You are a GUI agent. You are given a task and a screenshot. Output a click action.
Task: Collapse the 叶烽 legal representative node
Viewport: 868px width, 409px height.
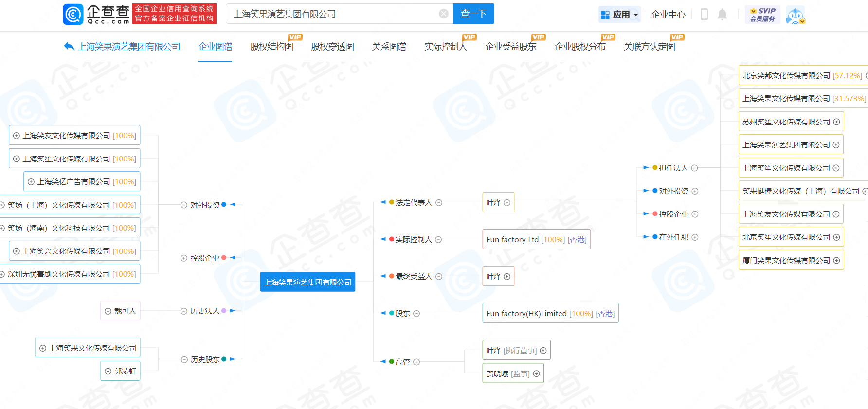507,203
